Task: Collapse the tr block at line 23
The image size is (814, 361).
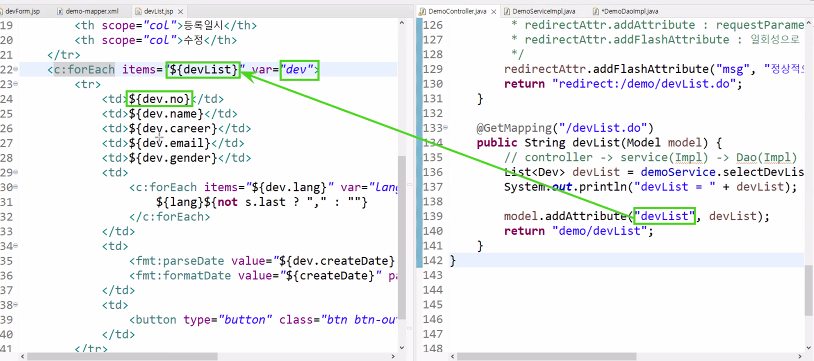Action: click(16, 84)
